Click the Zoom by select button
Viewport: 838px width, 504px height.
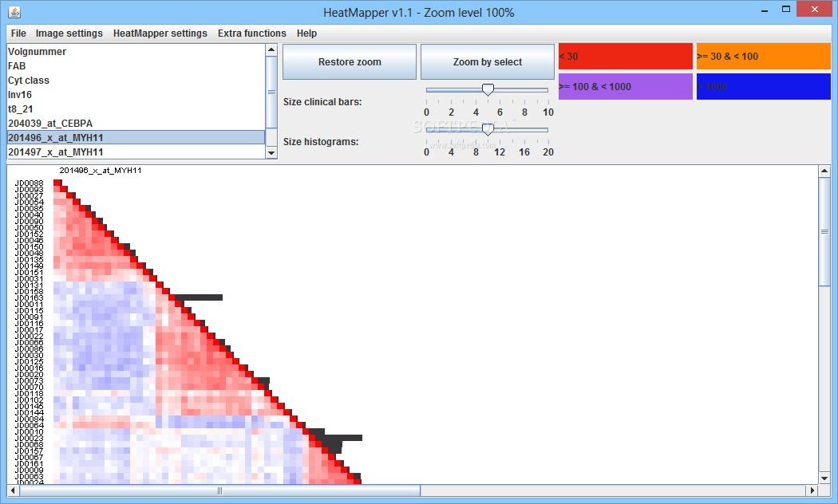488,62
